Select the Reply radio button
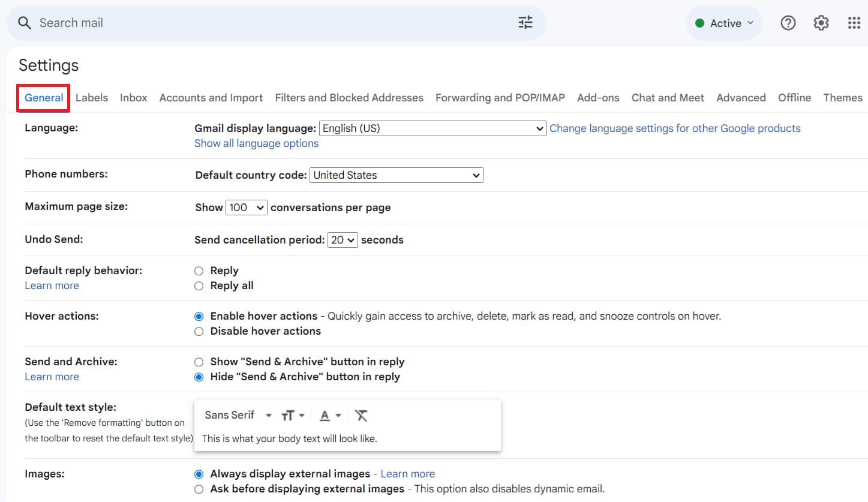This screenshot has height=502, width=868. pyautogui.click(x=199, y=271)
